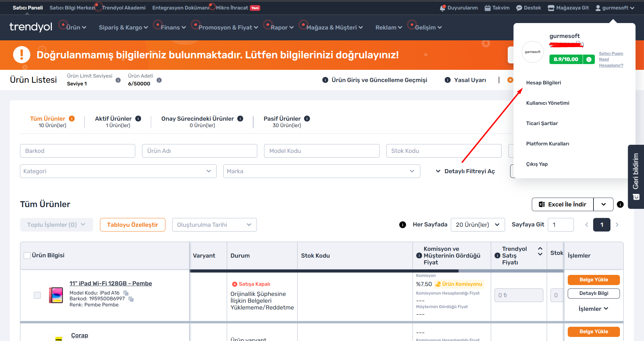Open the Geri bildirim feedback tab
Screen dimensions: 644x341
pyautogui.click(x=636, y=177)
